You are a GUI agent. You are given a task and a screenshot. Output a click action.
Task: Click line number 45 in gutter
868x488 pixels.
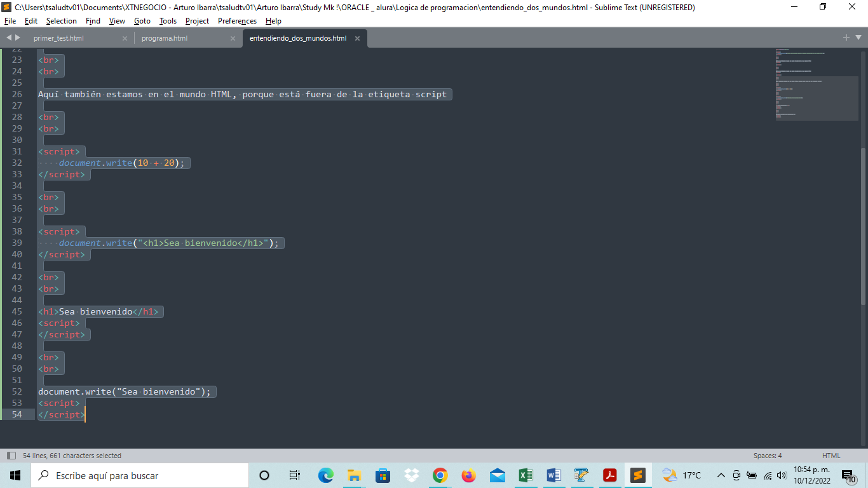(x=17, y=311)
